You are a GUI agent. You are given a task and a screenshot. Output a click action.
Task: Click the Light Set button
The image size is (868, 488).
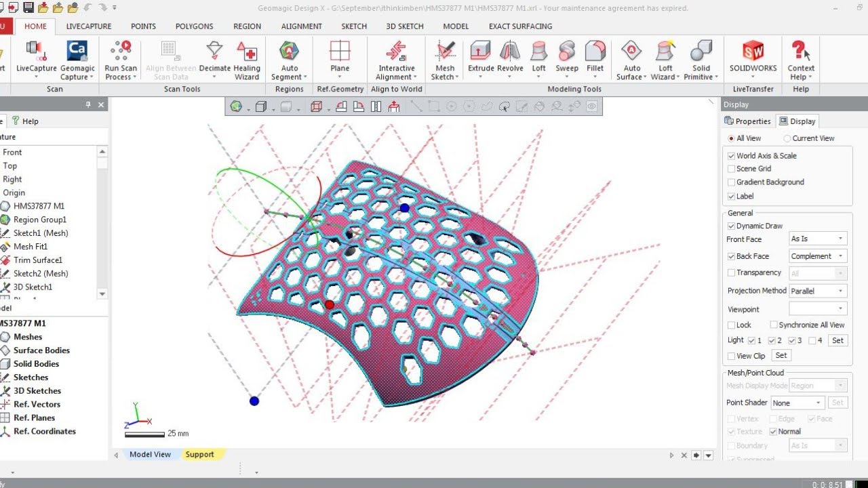pos(838,340)
